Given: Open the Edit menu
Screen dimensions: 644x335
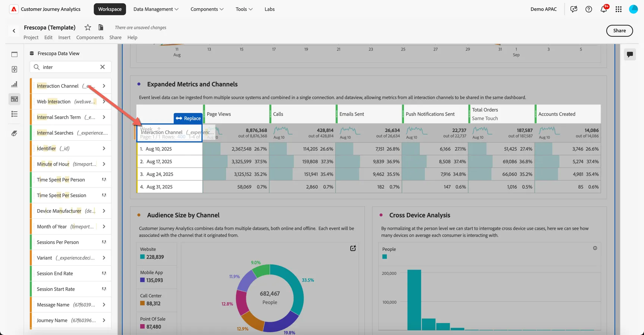Looking at the screenshot, I should tap(48, 37).
